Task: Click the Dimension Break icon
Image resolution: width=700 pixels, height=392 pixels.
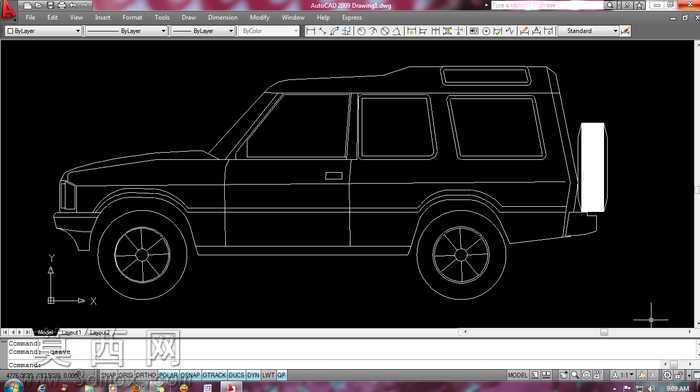Action: (459, 31)
